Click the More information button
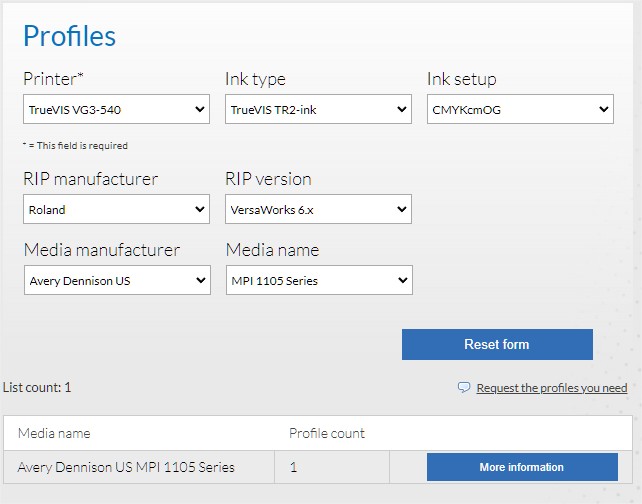 click(x=522, y=467)
